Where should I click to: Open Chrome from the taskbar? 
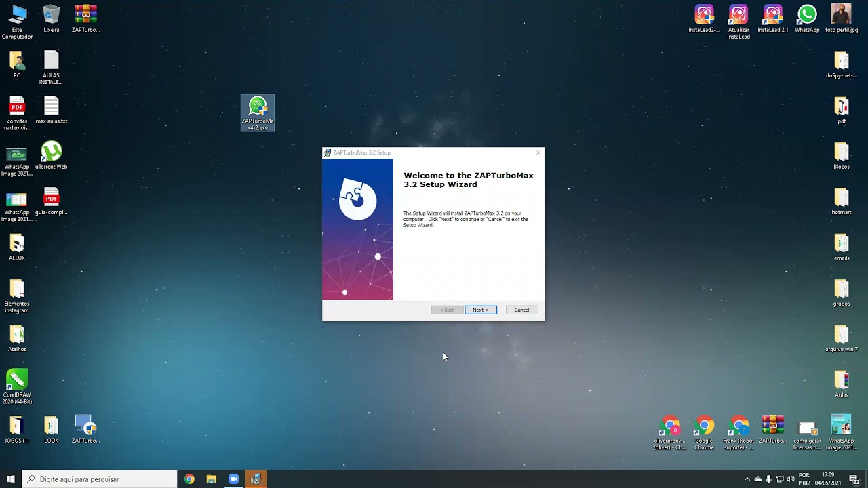click(x=189, y=479)
